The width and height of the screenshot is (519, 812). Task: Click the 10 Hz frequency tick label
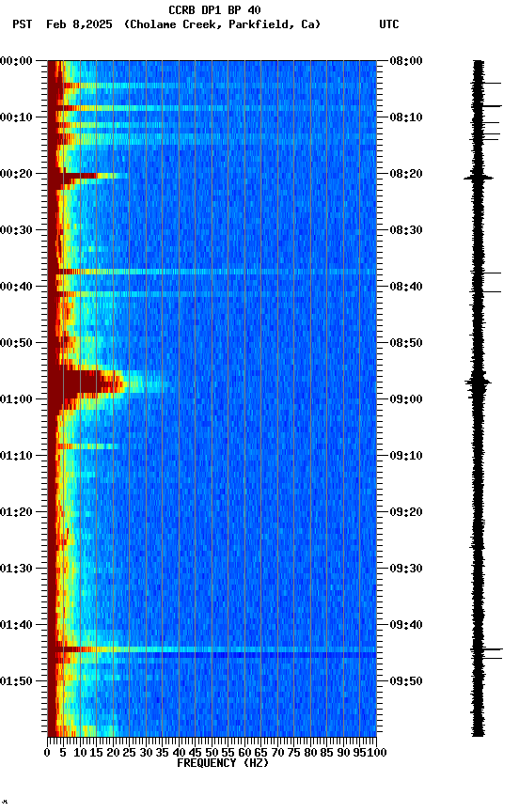point(80,753)
